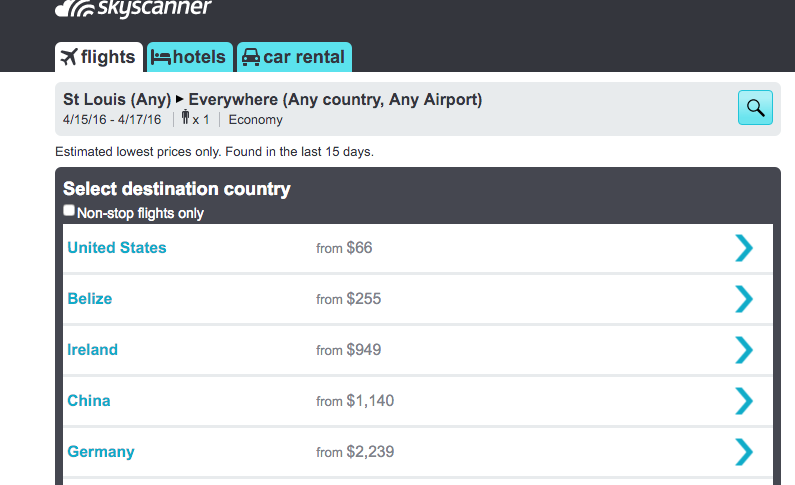This screenshot has width=795, height=485.
Task: Open the flights tab
Action: click(99, 57)
